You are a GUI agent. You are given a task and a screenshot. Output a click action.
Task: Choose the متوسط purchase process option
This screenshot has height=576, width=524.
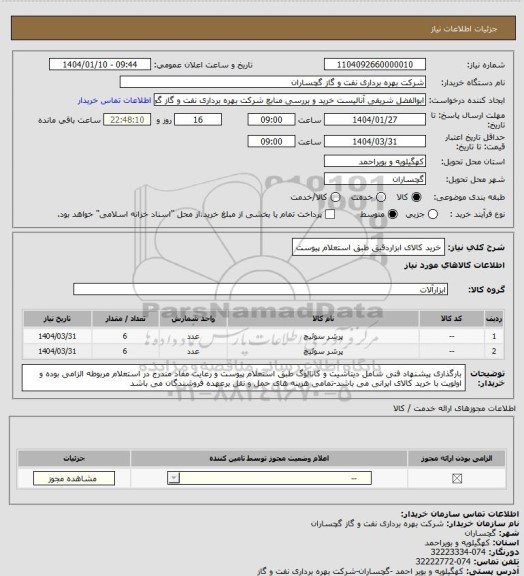tap(393, 214)
